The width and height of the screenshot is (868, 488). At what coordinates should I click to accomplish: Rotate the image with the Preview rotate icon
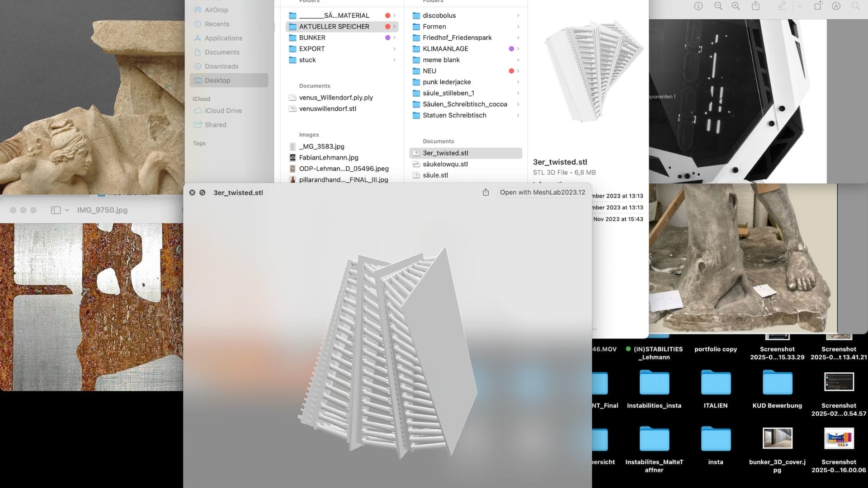(x=818, y=6)
